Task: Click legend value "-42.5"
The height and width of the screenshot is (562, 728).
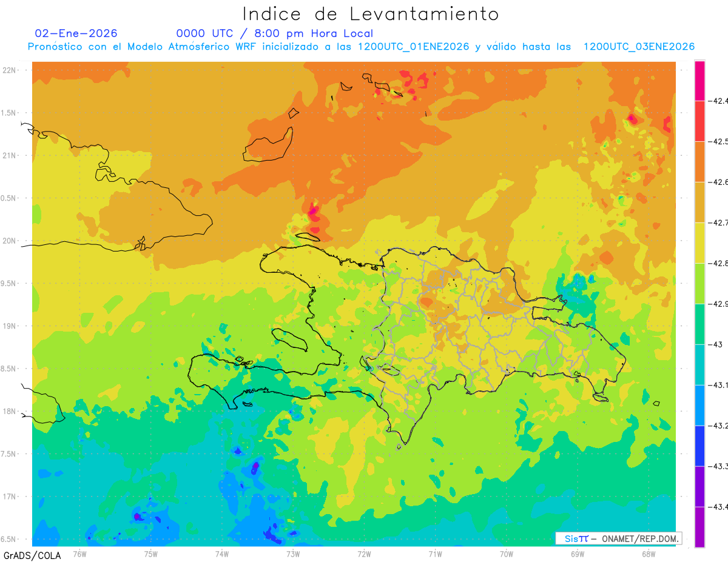Action: [x=720, y=141]
